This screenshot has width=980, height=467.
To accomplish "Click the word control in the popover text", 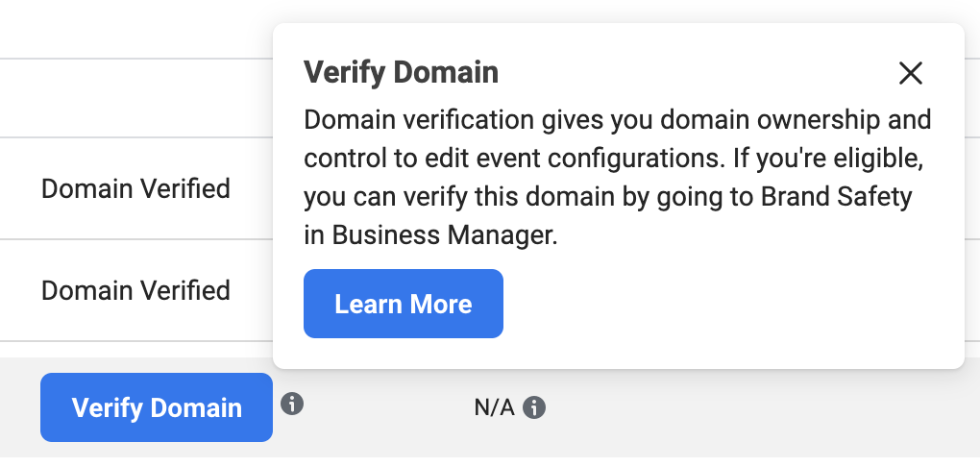I will click(341, 160).
